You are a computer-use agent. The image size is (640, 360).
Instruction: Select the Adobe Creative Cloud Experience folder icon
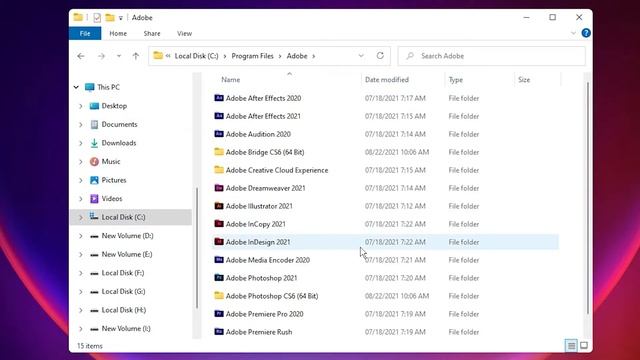pyautogui.click(x=219, y=170)
